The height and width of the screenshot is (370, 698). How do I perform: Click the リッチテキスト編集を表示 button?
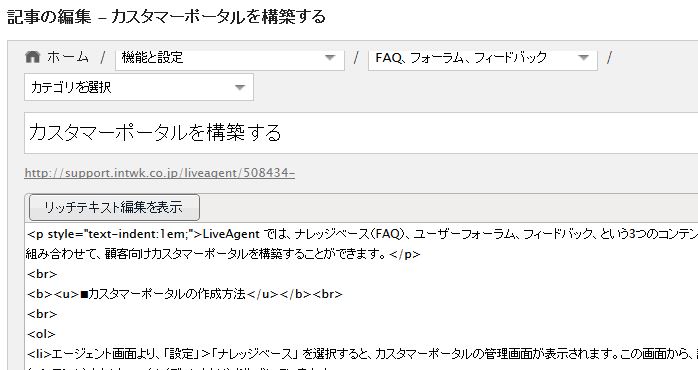114,207
